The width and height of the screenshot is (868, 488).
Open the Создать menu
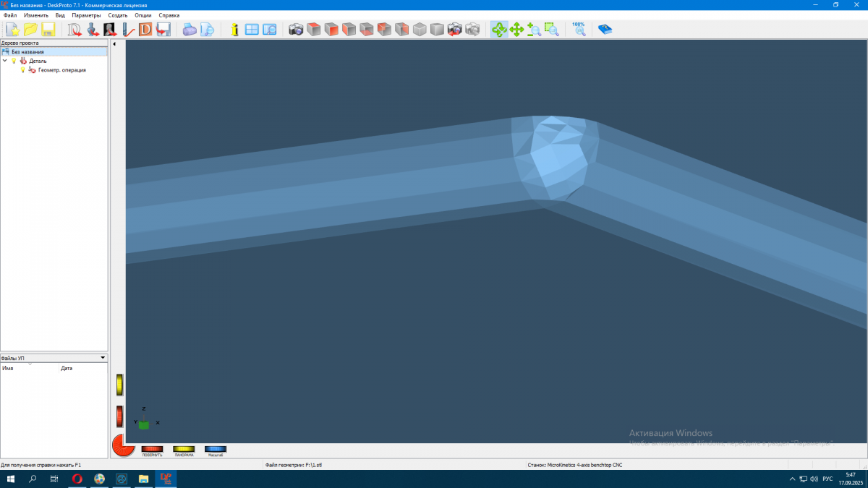click(118, 15)
